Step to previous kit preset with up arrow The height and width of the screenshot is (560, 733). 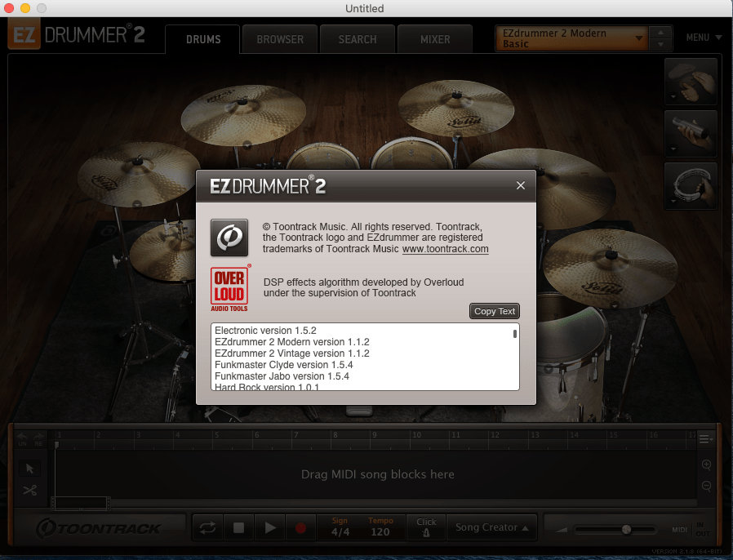point(660,33)
